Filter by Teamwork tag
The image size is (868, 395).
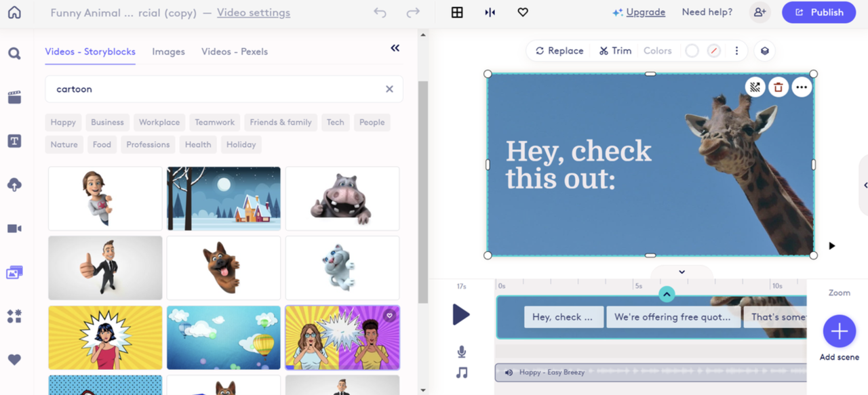click(215, 123)
